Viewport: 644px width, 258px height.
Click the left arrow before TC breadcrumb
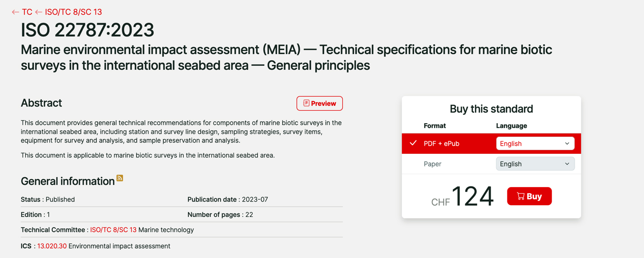[x=15, y=12]
